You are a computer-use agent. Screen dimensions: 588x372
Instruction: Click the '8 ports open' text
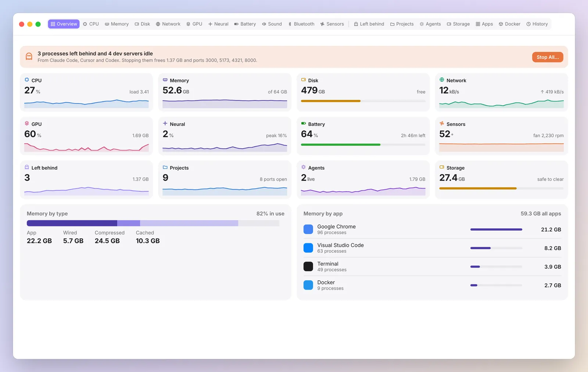pos(273,179)
